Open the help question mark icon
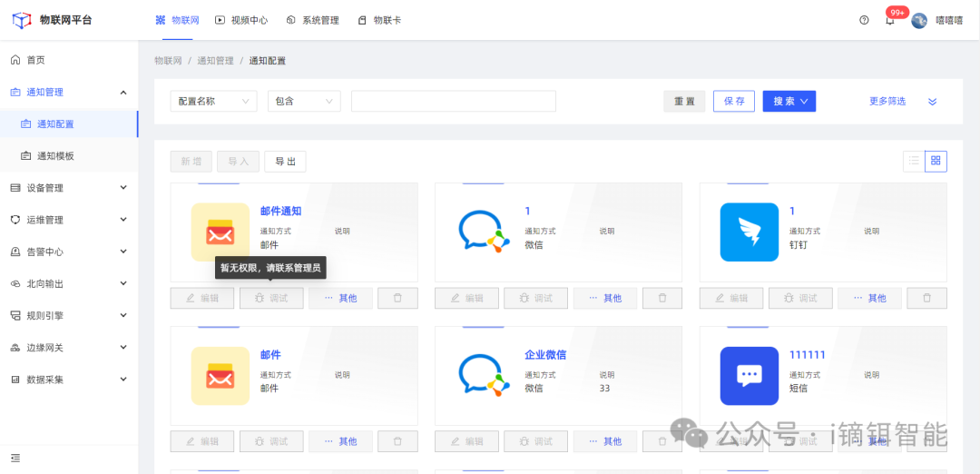The width and height of the screenshot is (980, 474). pyautogui.click(x=864, y=20)
